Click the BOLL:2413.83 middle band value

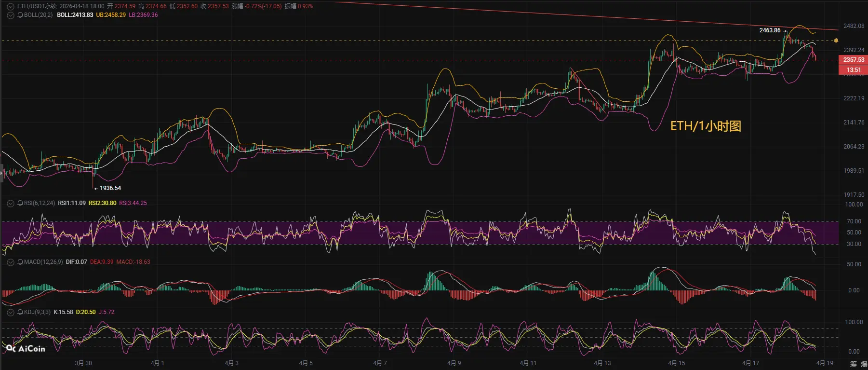(x=75, y=15)
